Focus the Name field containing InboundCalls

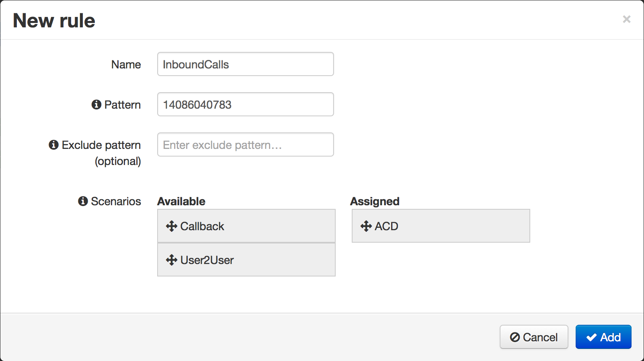(x=245, y=64)
